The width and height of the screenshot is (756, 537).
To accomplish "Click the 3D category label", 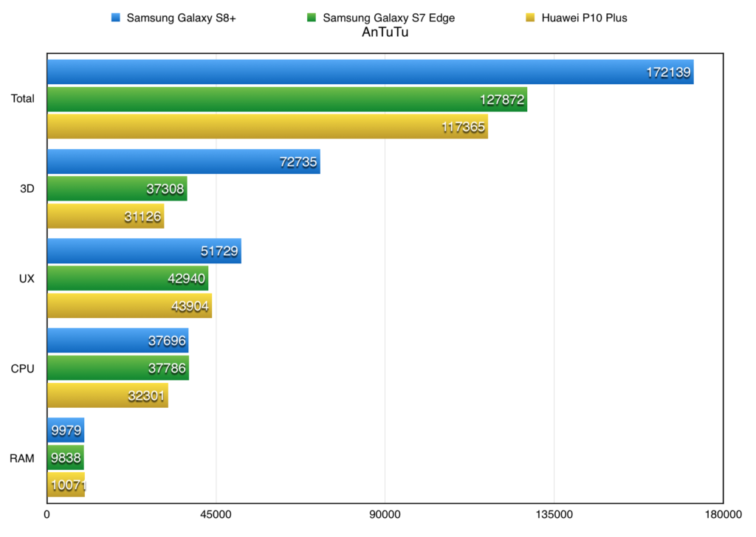I will tap(27, 189).
